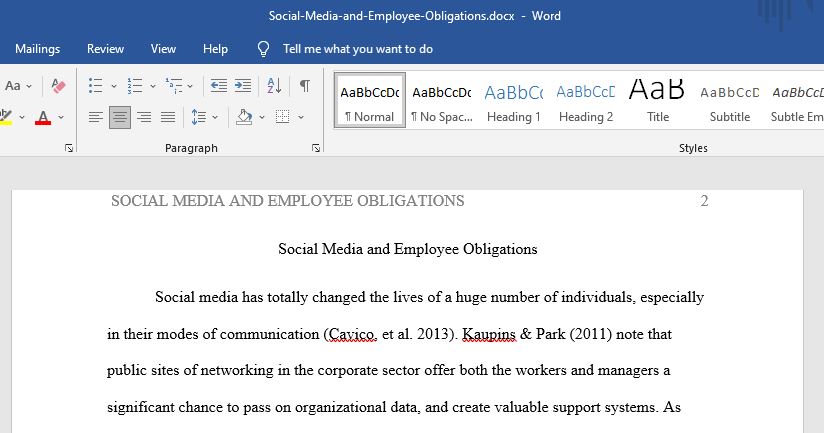Apply the Title style
This screenshot has height=433, width=824.
pyautogui.click(x=657, y=100)
